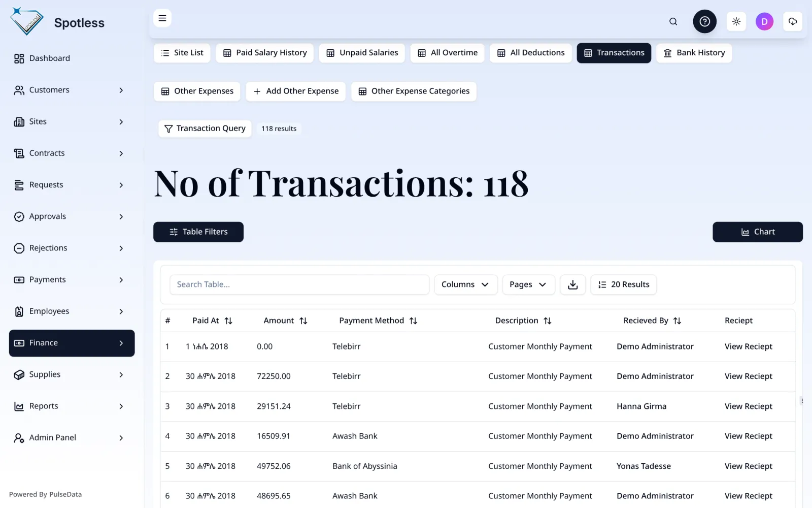812x508 pixels.
Task: Expand Approvals in the sidebar
Action: click(x=72, y=216)
